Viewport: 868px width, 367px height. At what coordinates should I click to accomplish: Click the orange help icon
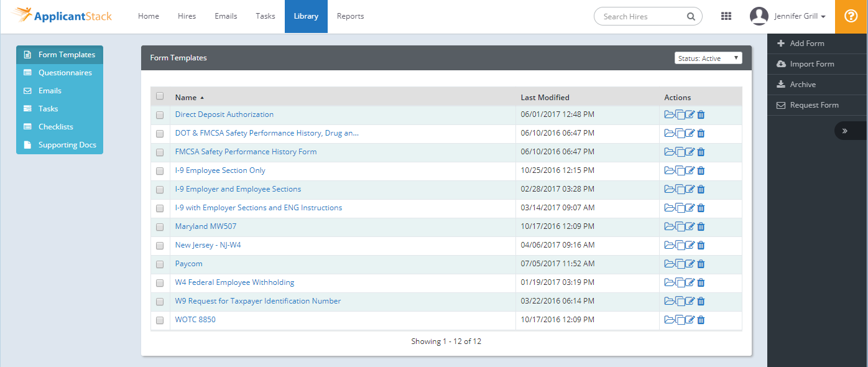[x=851, y=16]
